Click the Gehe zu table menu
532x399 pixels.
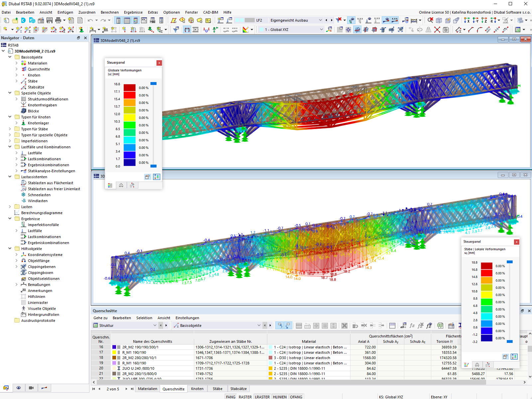(100, 318)
